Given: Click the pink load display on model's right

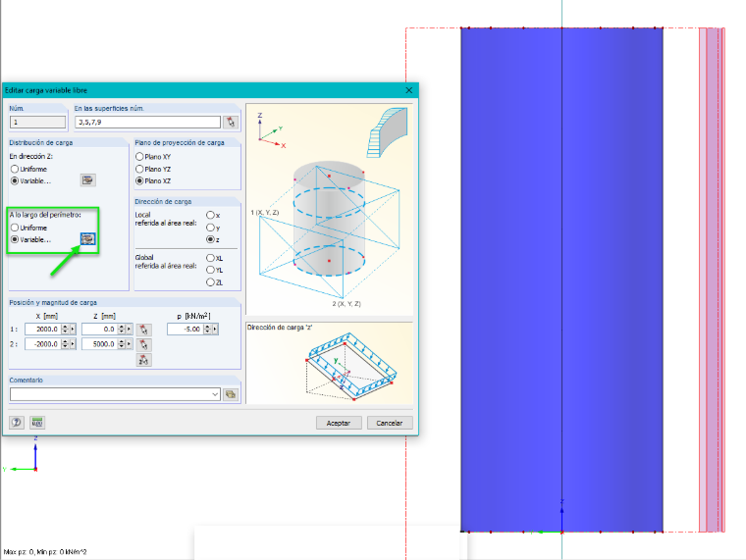Looking at the screenshot, I should 712,280.
